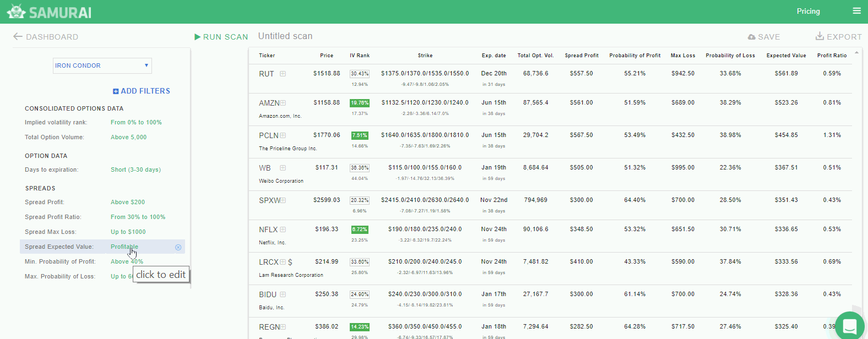Open the Iron Condor strategy dropdown
The image size is (868, 339).
(102, 65)
